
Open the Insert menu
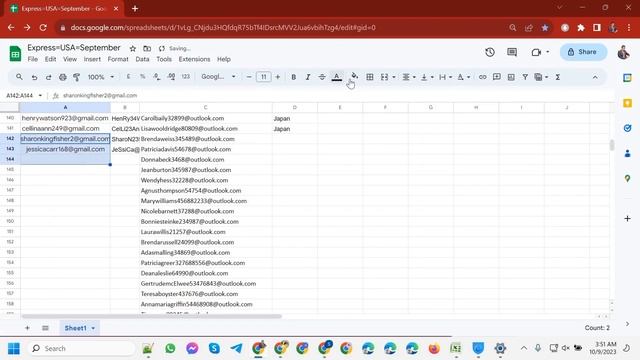[92, 59]
